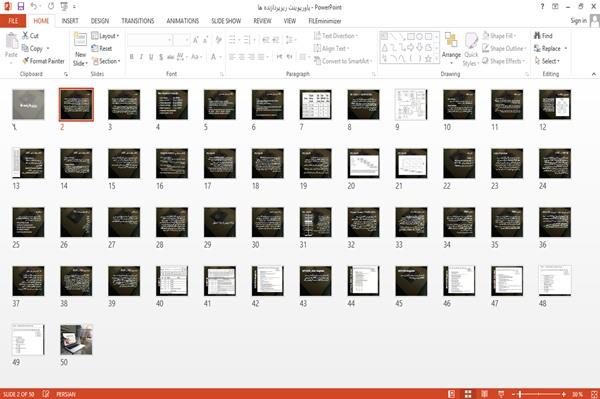The width and height of the screenshot is (600, 399).
Task: Open the Arrange menu
Action: click(x=451, y=49)
